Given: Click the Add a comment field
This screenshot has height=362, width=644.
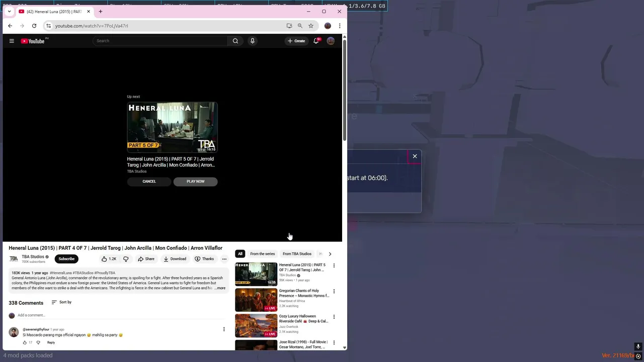Looking at the screenshot, I should tap(121, 315).
